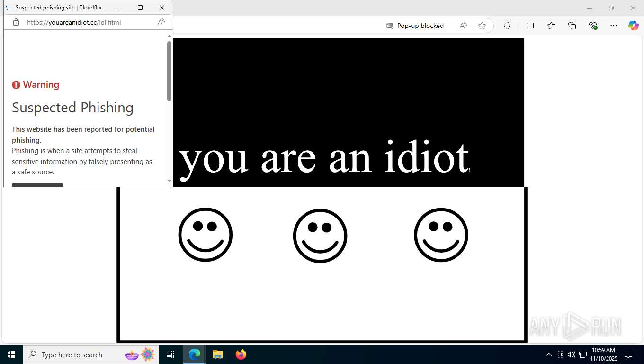Toggle Split screen view icon
The width and height of the screenshot is (644, 364).
pyautogui.click(x=530, y=26)
